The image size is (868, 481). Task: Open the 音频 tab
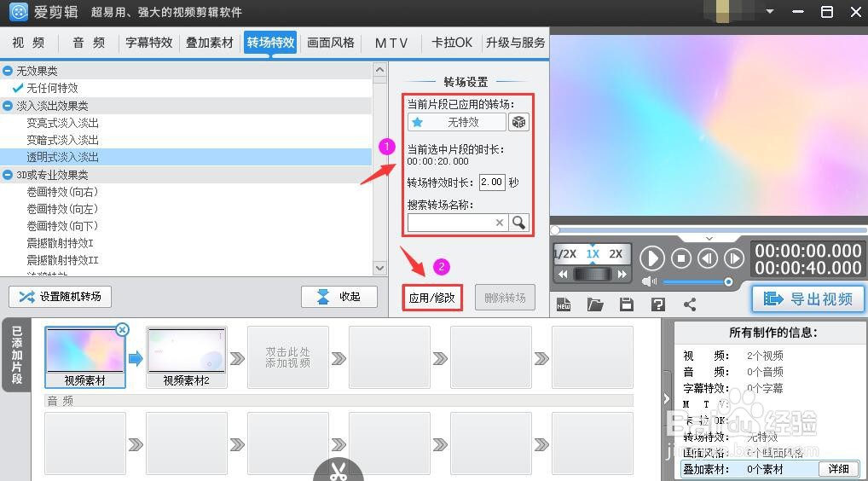pyautogui.click(x=89, y=43)
